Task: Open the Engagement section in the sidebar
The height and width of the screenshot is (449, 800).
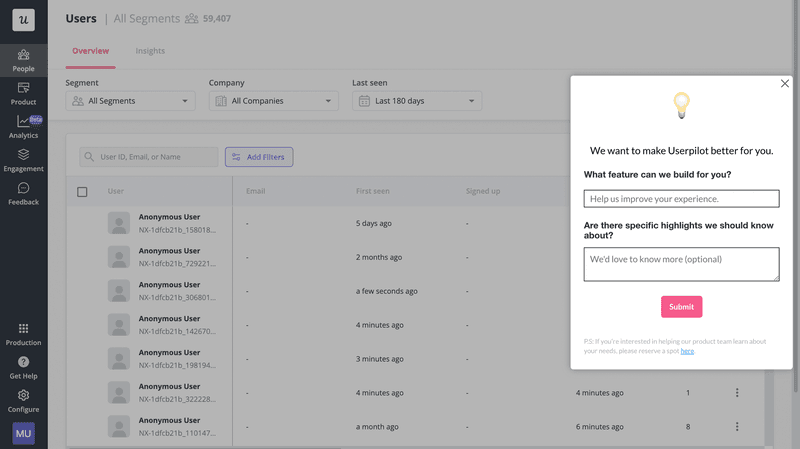Action: point(23,161)
